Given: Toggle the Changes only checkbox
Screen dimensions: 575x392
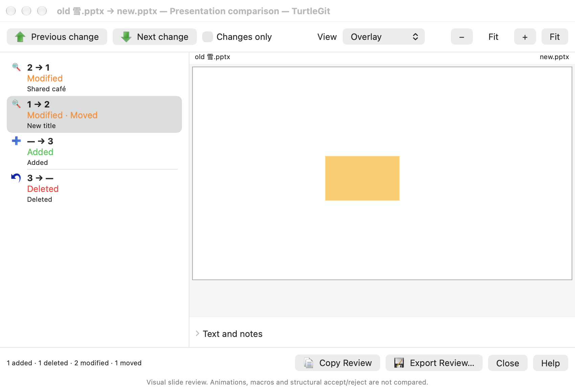Looking at the screenshot, I should [x=208, y=37].
